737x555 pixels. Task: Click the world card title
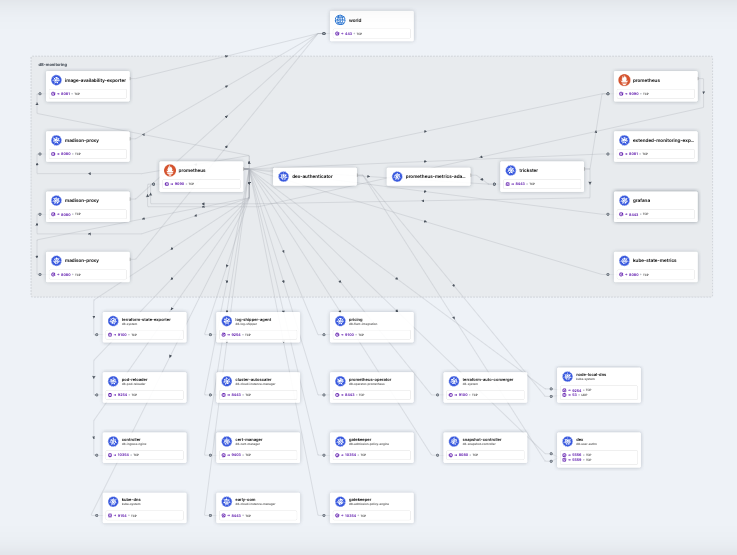(x=355, y=20)
